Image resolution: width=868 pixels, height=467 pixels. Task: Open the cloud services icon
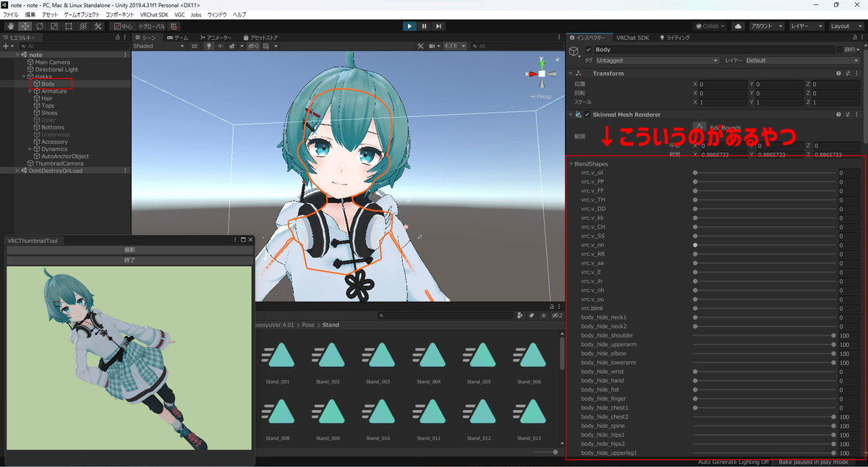(738, 26)
